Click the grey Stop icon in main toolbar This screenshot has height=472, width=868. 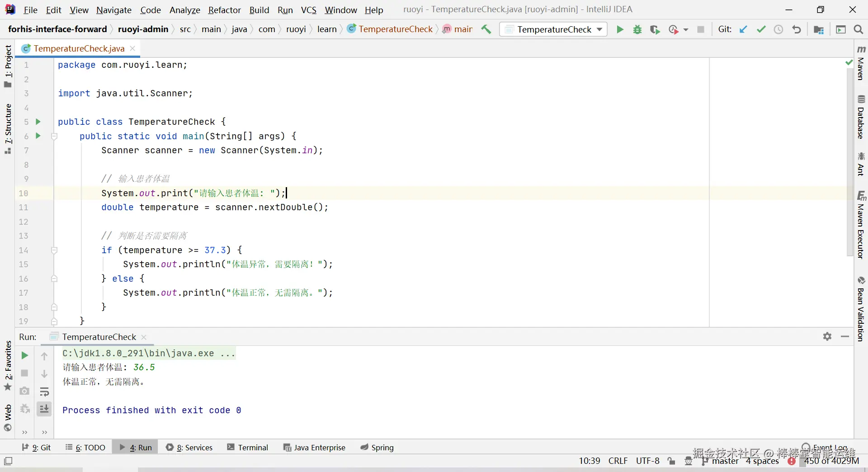pos(701,29)
